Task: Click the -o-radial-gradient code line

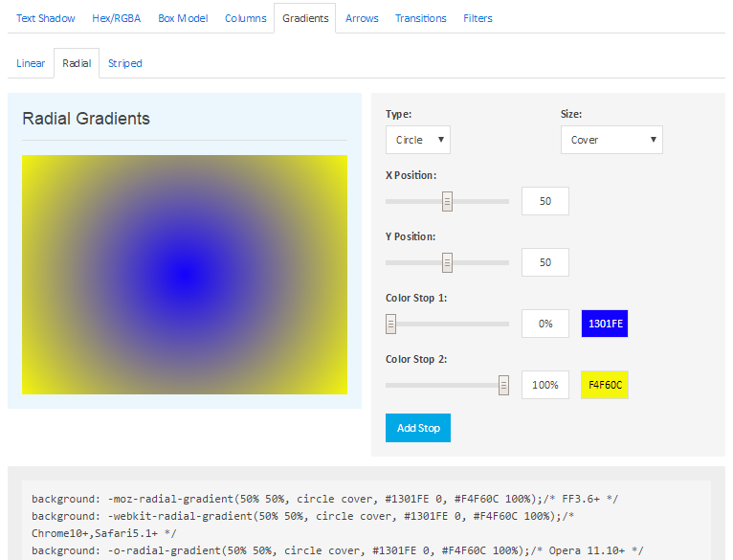Action: click(338, 550)
